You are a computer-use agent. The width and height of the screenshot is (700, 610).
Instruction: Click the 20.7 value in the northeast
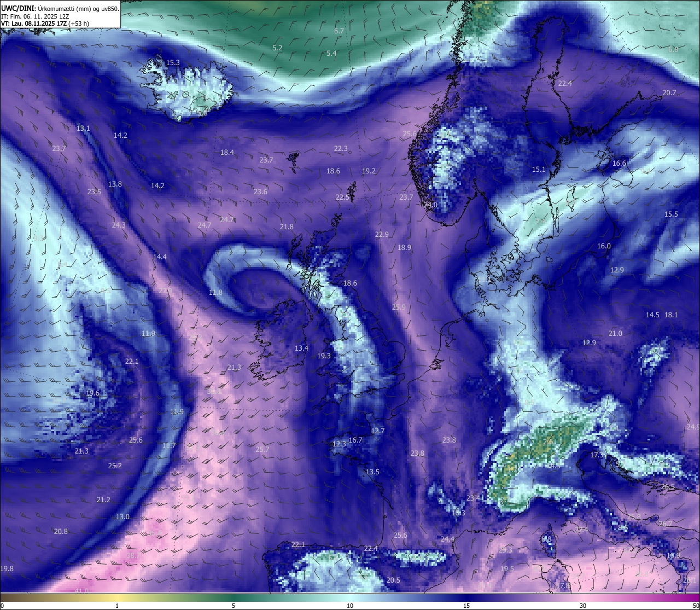(x=669, y=93)
